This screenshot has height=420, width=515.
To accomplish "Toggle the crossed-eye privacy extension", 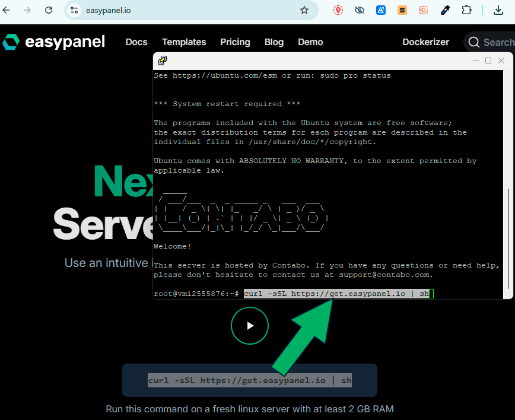I will [359, 10].
